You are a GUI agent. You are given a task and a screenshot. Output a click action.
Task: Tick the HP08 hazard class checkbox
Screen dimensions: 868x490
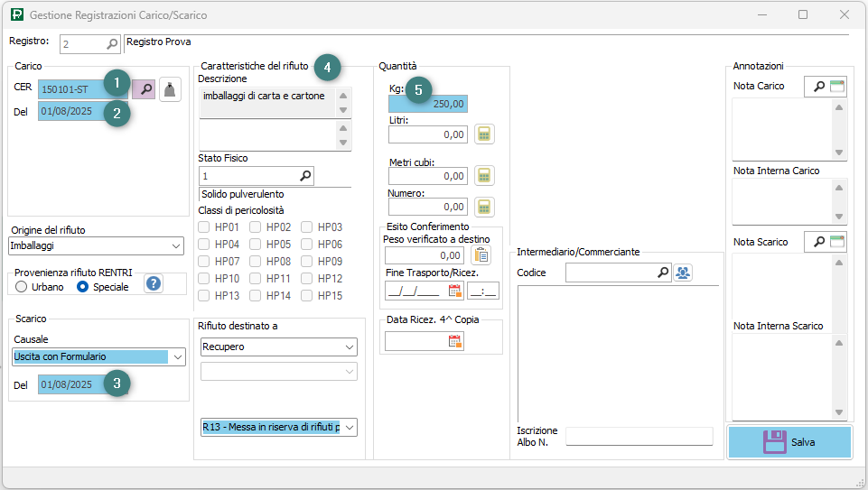coord(257,262)
